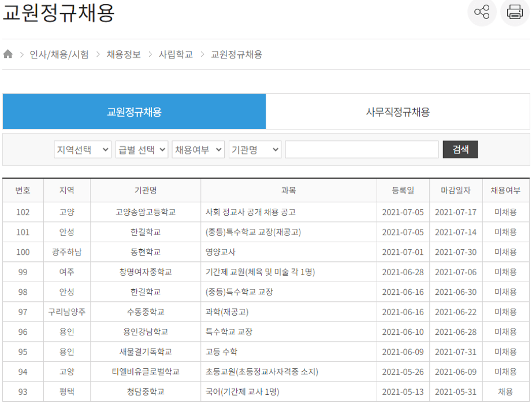Select the 교원정규채용 tab
Screen dimensions: 532x403
134,112
